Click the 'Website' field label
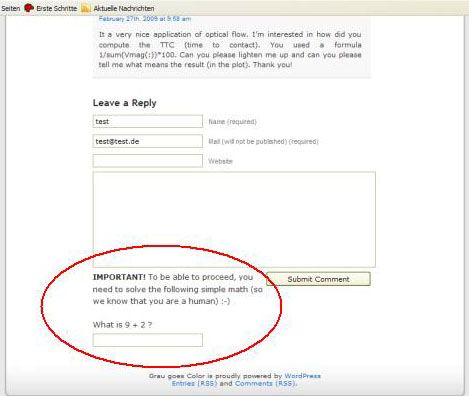This screenshot has height=396, width=469. pos(220,161)
